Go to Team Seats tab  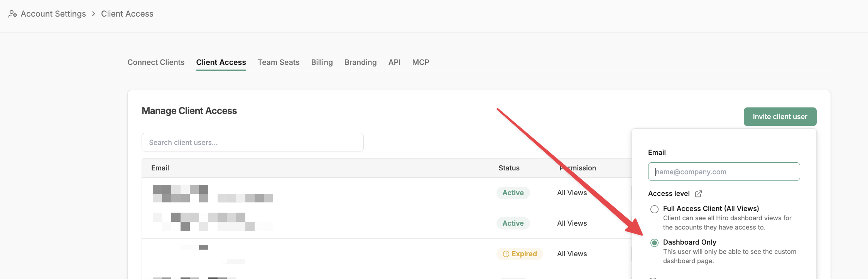[x=279, y=62]
